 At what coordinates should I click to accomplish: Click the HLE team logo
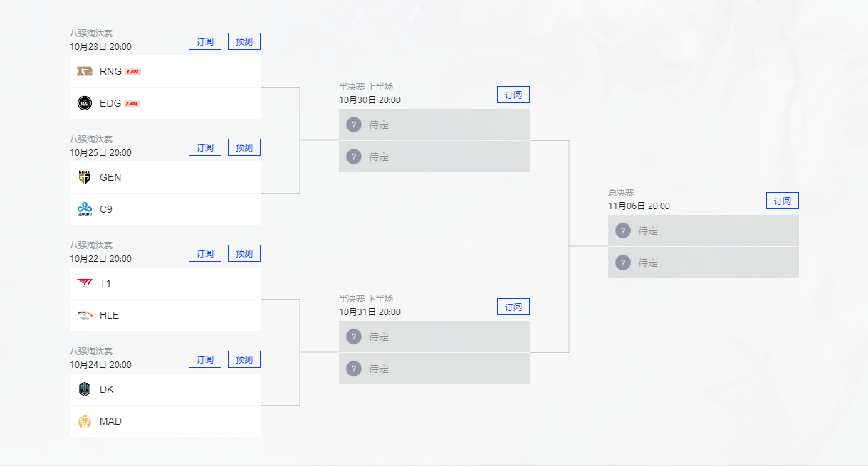(x=85, y=315)
